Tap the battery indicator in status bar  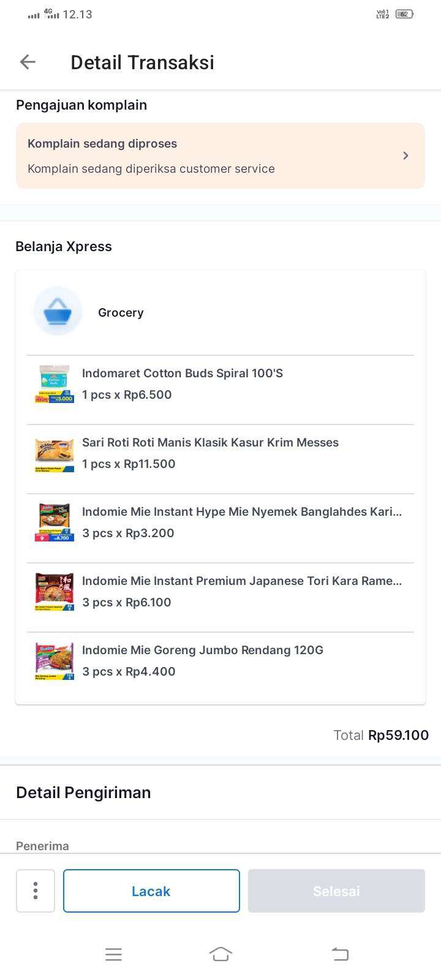click(404, 14)
